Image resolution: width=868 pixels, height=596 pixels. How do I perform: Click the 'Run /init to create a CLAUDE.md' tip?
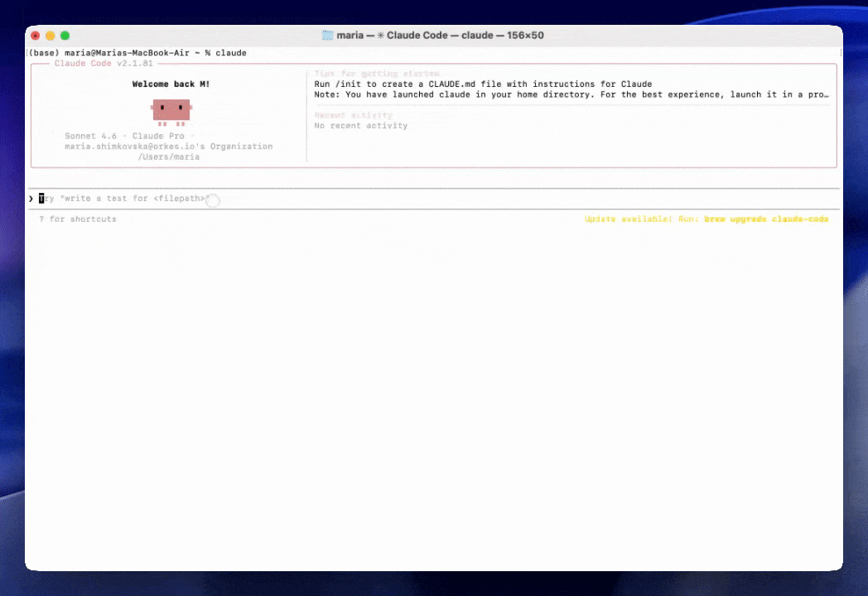483,84
